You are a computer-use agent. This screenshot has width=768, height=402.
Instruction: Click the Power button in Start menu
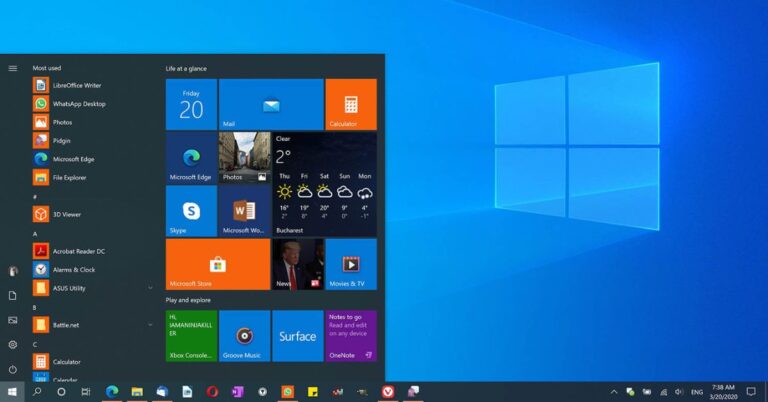tap(13, 369)
